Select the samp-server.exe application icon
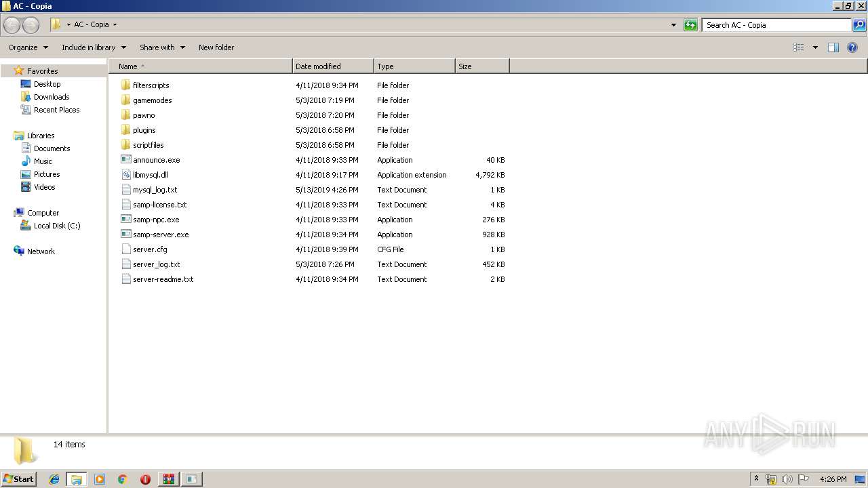The image size is (868, 488). coord(125,235)
